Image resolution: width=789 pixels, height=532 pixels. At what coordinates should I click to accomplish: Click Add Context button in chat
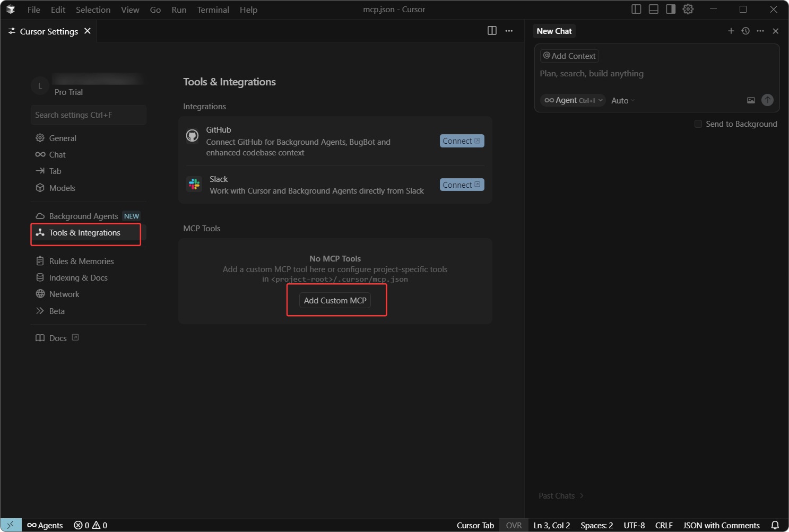(x=569, y=56)
